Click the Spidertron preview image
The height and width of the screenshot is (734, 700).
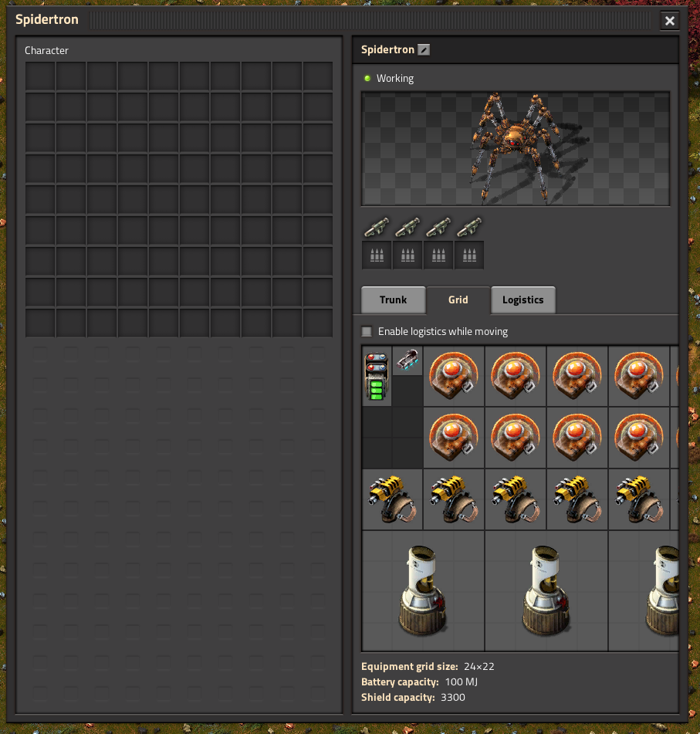coord(515,149)
